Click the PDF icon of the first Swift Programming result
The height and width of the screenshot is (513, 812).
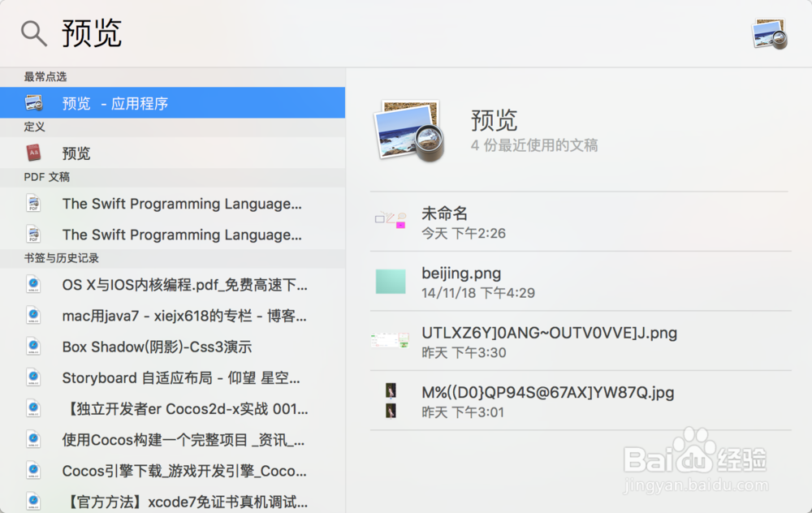pos(33,204)
